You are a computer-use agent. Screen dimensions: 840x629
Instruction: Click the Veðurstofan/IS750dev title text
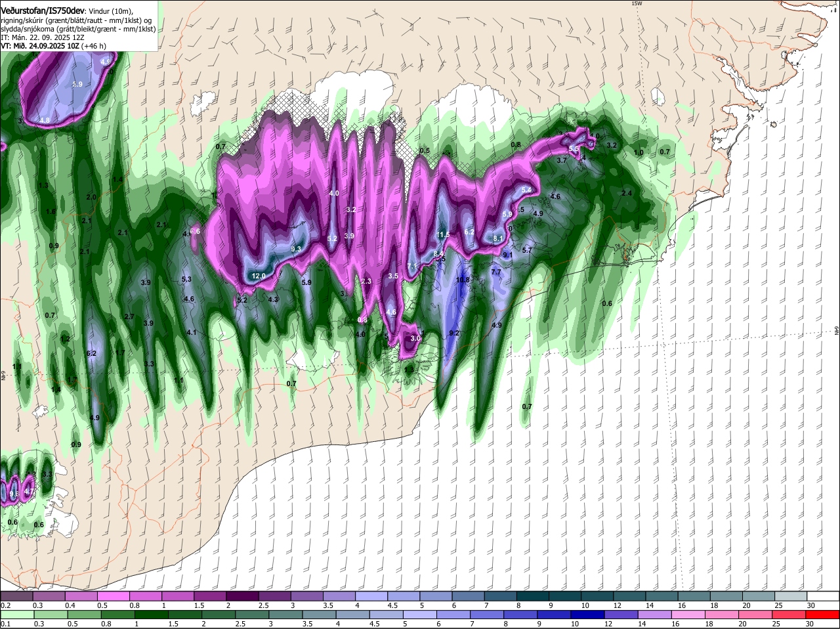coord(43,11)
